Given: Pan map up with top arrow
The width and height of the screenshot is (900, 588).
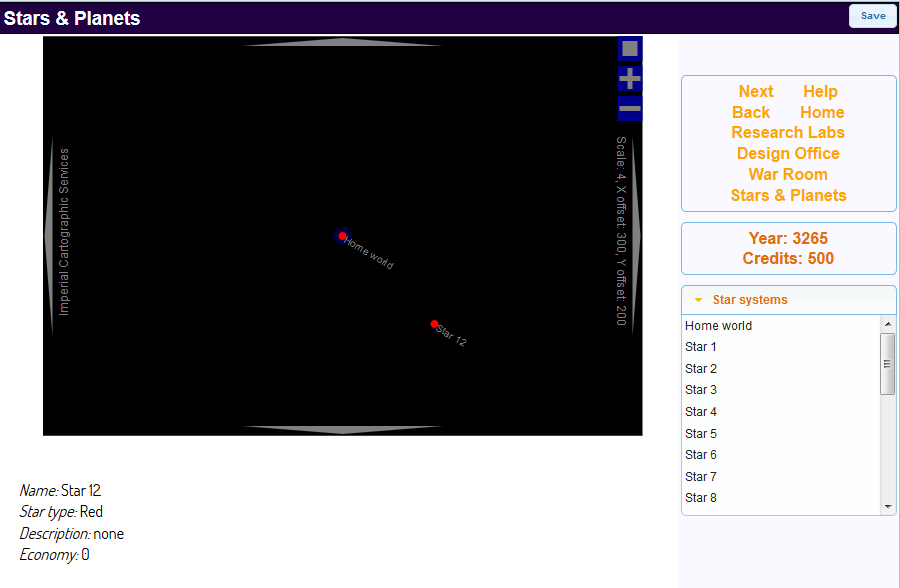Looking at the screenshot, I should (x=342, y=42).
